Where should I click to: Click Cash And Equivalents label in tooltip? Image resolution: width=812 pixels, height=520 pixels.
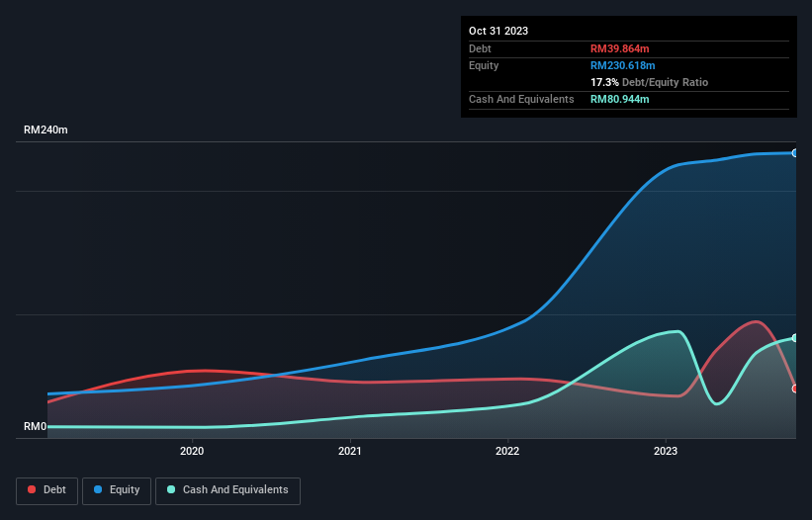(521, 99)
